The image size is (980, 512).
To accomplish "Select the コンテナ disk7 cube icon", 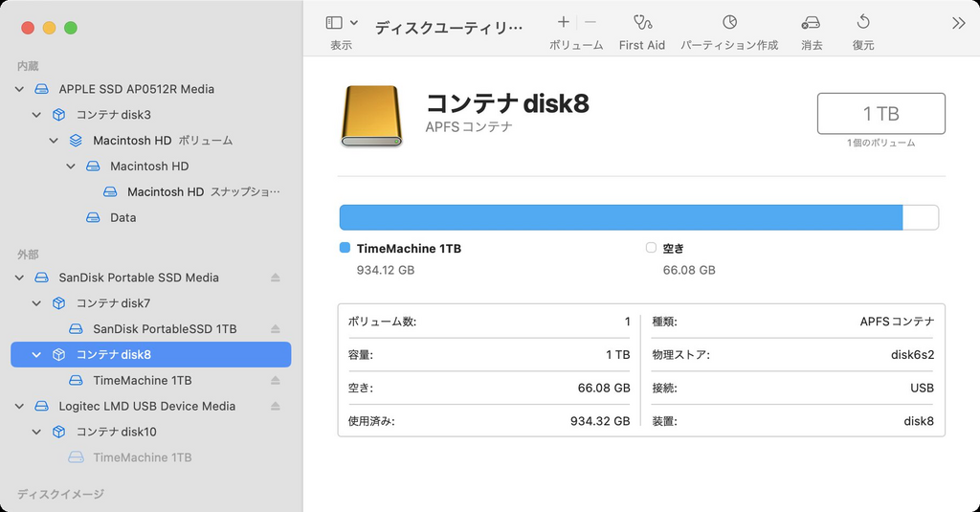I will [x=58, y=303].
